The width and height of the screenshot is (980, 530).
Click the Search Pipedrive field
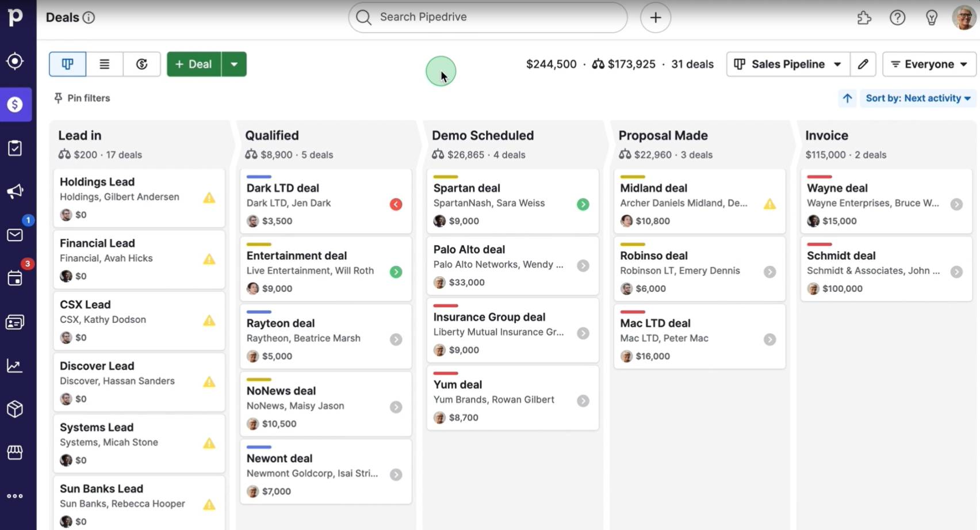point(488,17)
